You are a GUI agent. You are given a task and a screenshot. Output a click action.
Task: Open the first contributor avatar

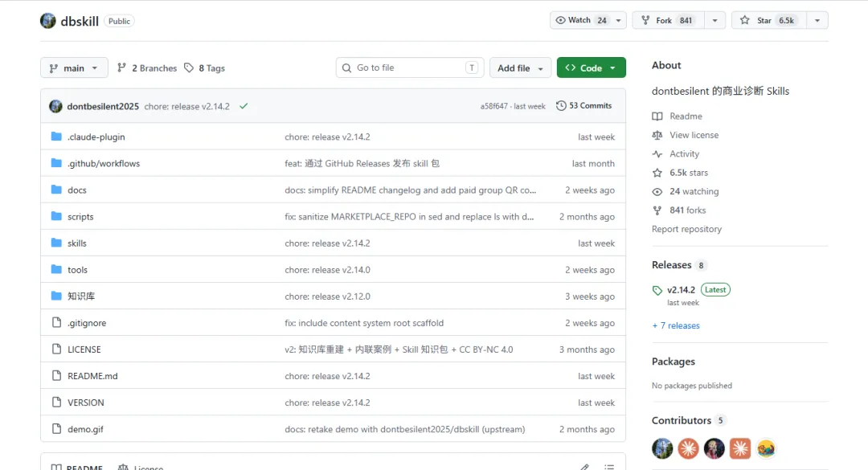(662, 448)
